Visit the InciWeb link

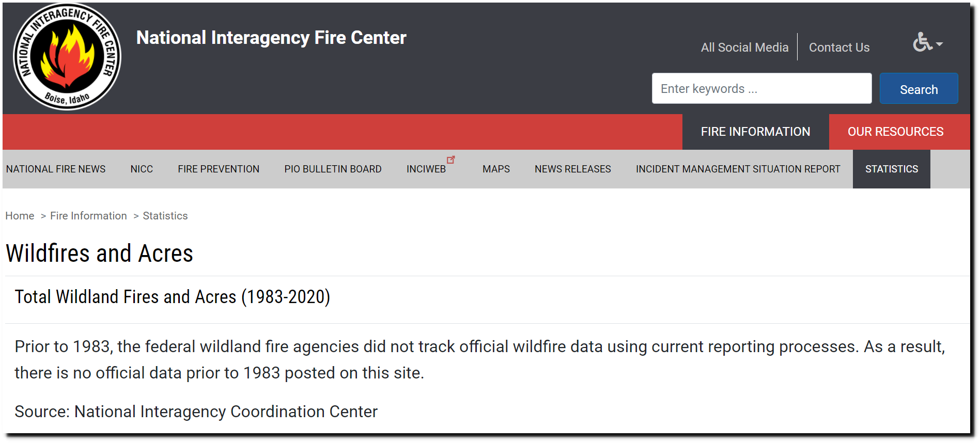[x=426, y=169]
